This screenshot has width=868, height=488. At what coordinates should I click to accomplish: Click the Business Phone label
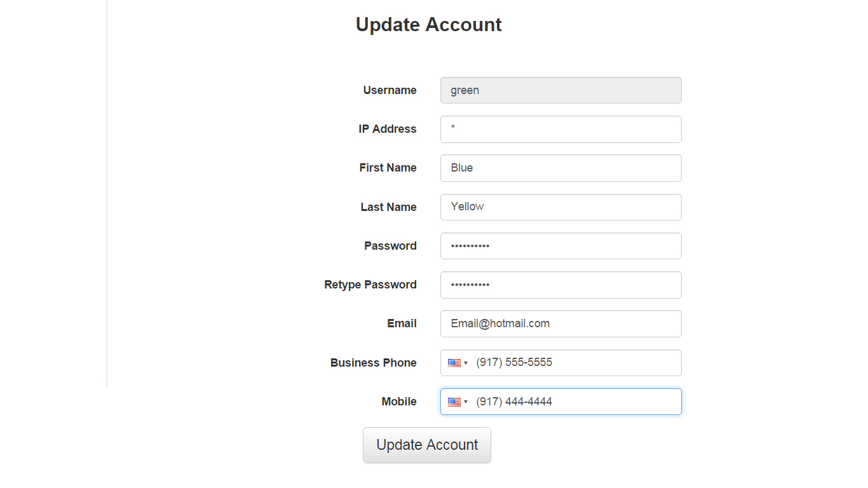374,363
